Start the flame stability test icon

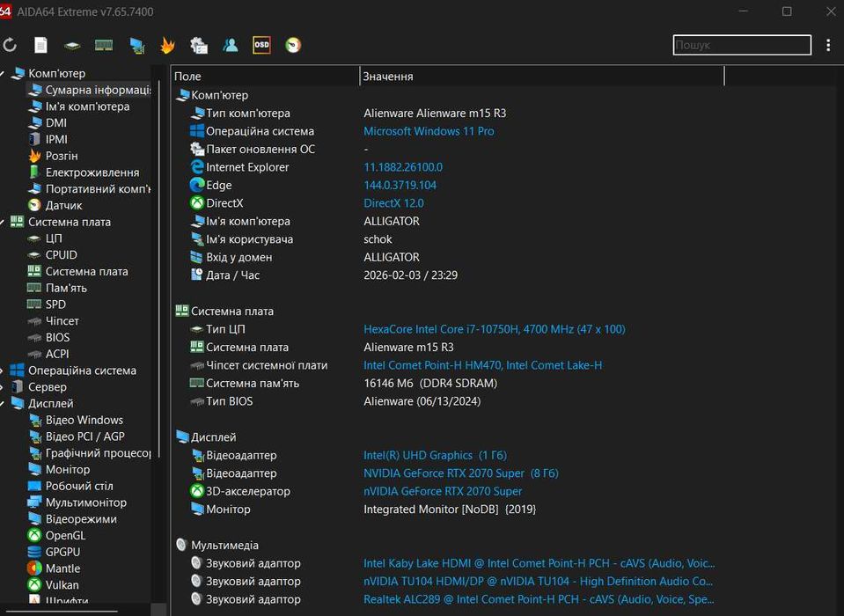pyautogui.click(x=167, y=45)
